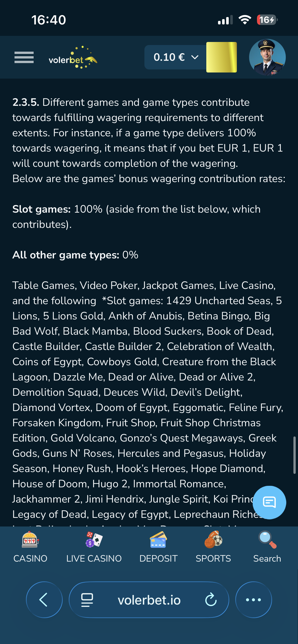
Task: Open the hamburger menu
Action: [x=24, y=57]
